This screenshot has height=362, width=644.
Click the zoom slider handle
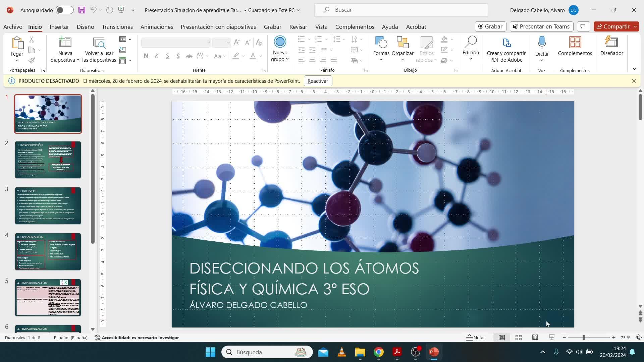click(584, 338)
